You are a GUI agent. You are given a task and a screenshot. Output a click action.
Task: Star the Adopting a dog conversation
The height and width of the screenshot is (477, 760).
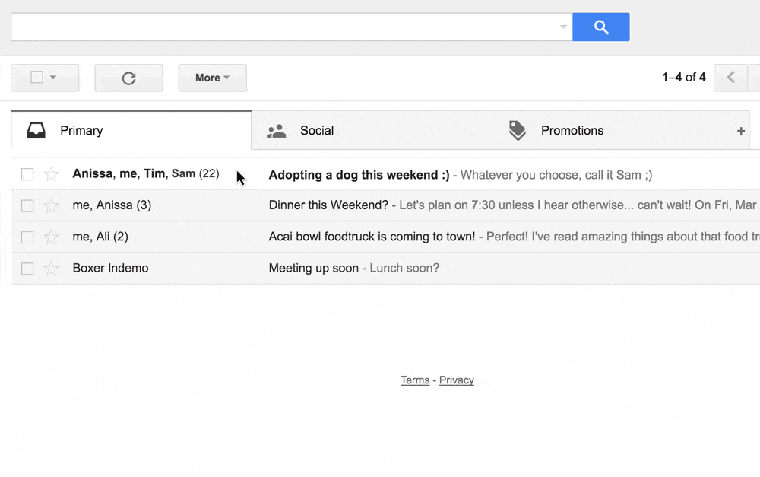[x=51, y=174]
